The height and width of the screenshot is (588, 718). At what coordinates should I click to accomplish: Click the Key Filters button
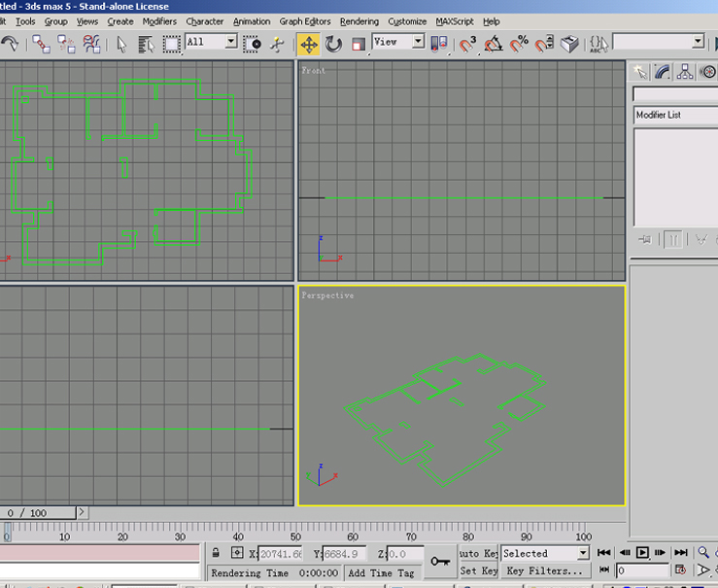(x=544, y=571)
